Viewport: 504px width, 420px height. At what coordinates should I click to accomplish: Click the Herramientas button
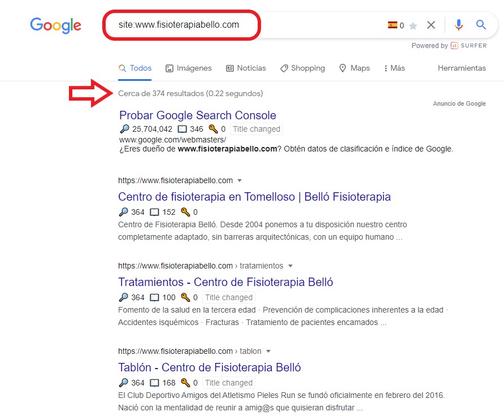click(x=462, y=68)
